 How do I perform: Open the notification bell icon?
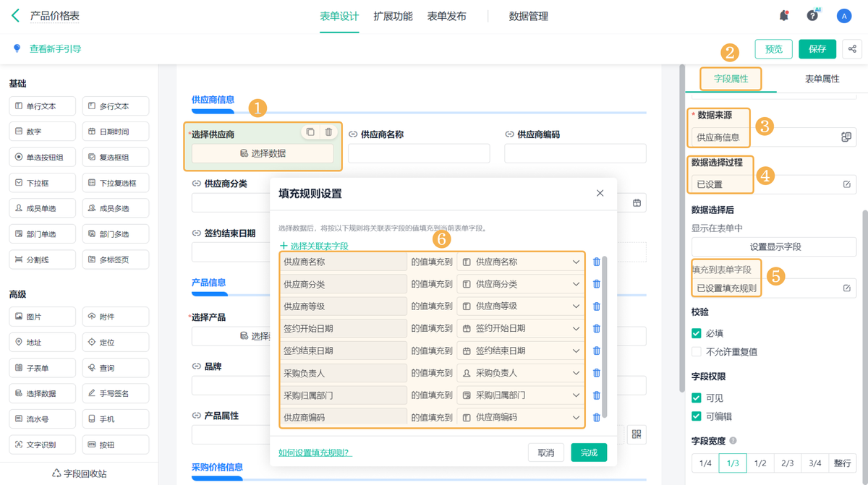(x=783, y=16)
